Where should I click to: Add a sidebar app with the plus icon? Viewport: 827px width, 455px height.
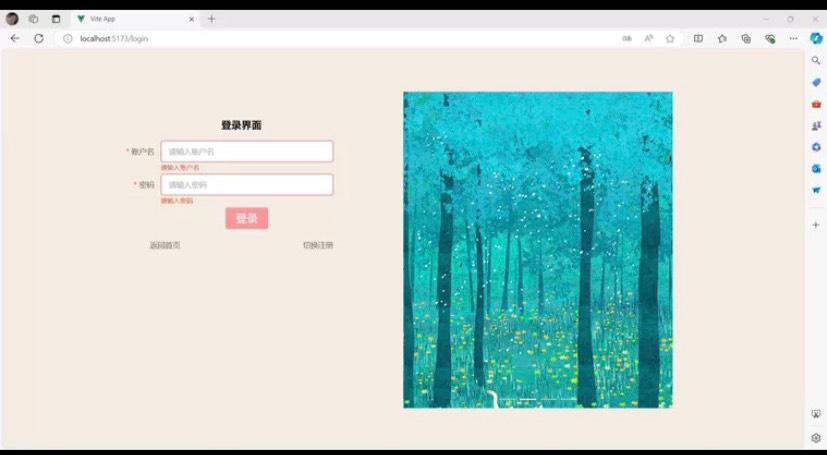tap(816, 225)
